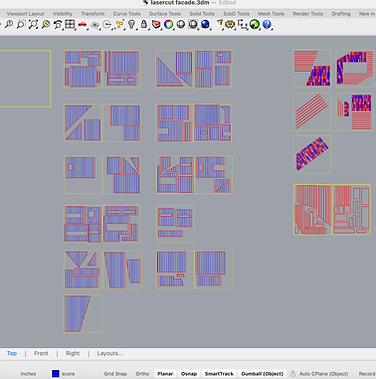Click the padlock Lock Objects icon

point(144,24)
